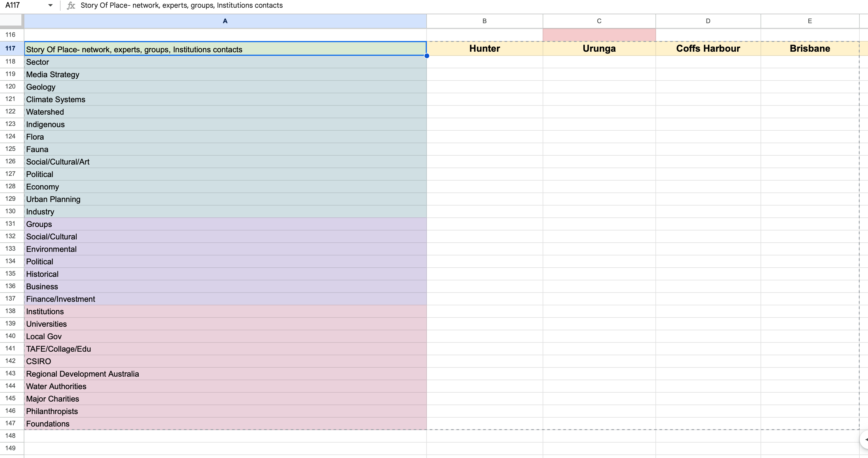Viewport: 868px width, 458px height.
Task: Click row header 148
Action: [x=10, y=435]
